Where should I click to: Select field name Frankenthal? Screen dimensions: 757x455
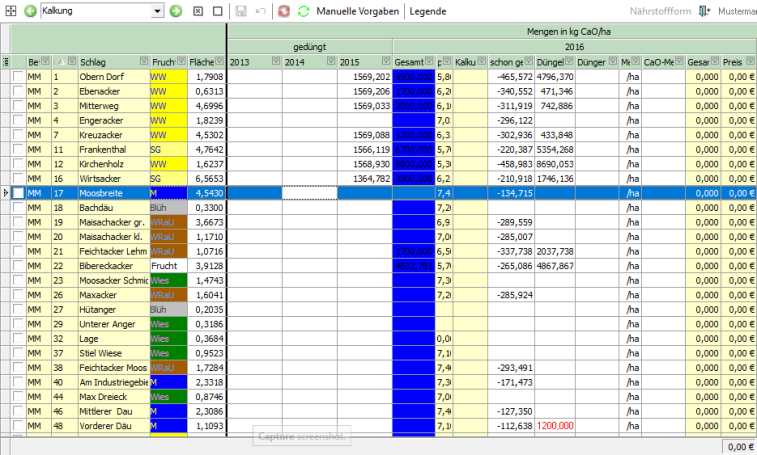[x=103, y=149]
